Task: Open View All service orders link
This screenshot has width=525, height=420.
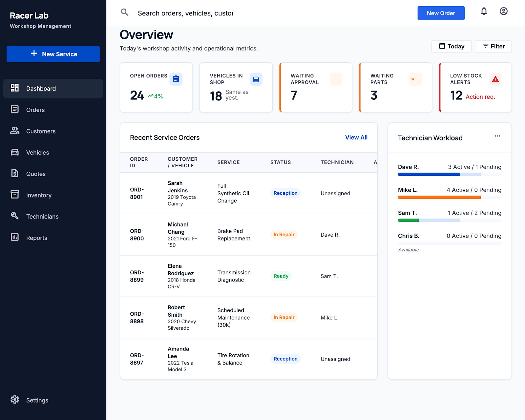Action: point(356,137)
